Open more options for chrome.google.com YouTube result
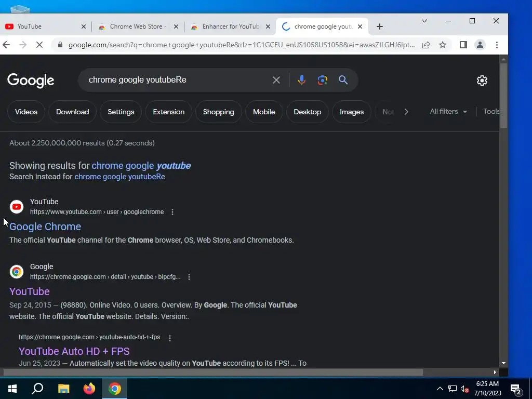Screen dimensions: 532x399 pyautogui.click(x=189, y=277)
